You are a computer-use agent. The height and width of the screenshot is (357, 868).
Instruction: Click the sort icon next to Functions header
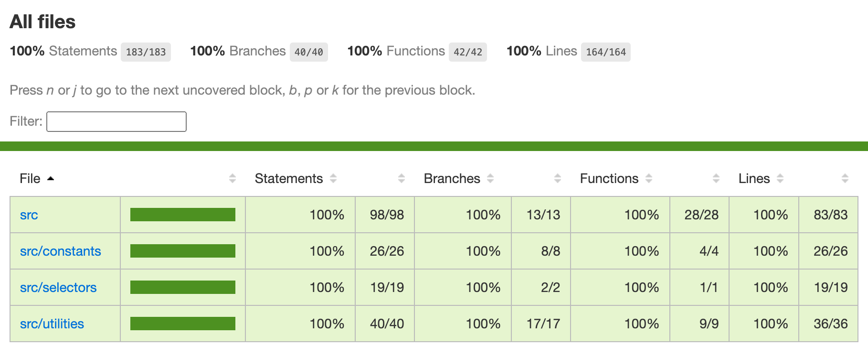(x=649, y=179)
